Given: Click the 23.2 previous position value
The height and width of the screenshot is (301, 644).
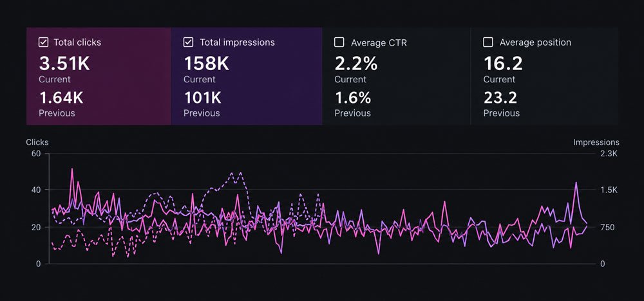Looking at the screenshot, I should 500,98.
